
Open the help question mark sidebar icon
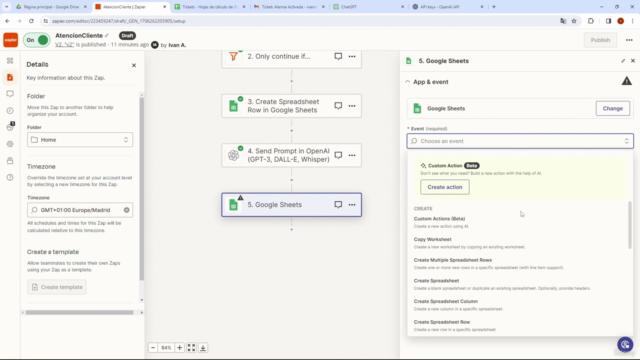[10, 177]
